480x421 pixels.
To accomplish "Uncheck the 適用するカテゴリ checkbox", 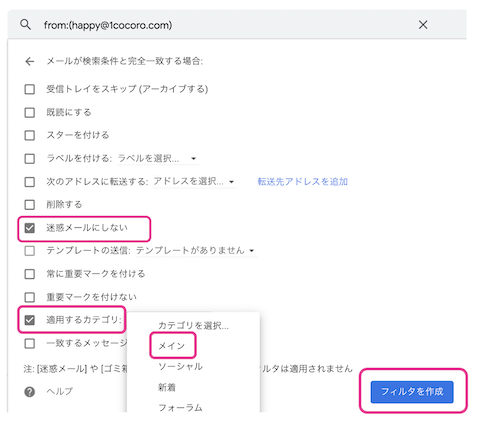I will click(x=30, y=320).
